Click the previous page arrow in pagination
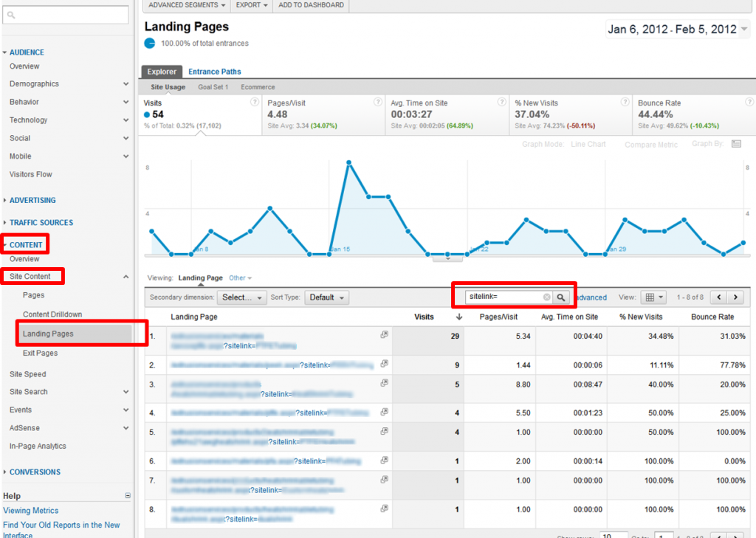Screen dimensions: 756x538 [718, 297]
